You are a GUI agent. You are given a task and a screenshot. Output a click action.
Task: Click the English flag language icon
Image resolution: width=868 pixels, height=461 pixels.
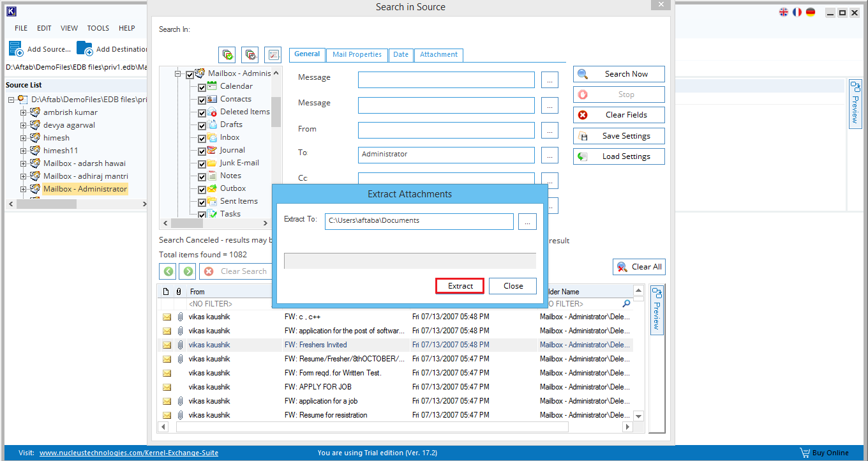point(784,12)
